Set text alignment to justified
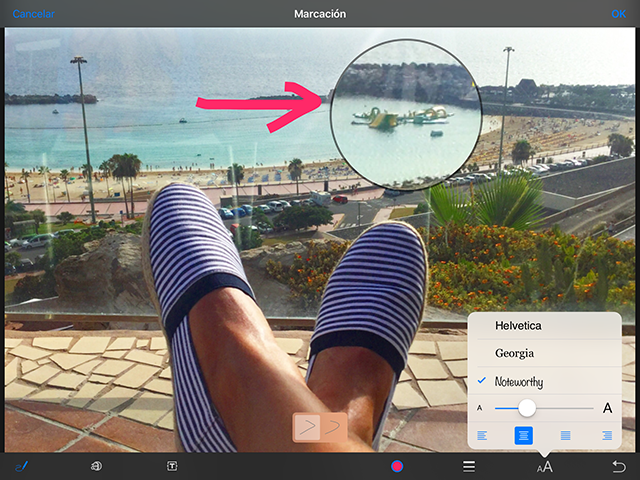The width and height of the screenshot is (640, 480). tap(565, 436)
